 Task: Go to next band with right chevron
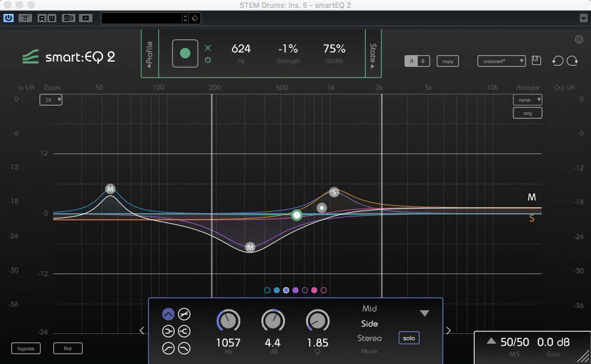coord(448,331)
